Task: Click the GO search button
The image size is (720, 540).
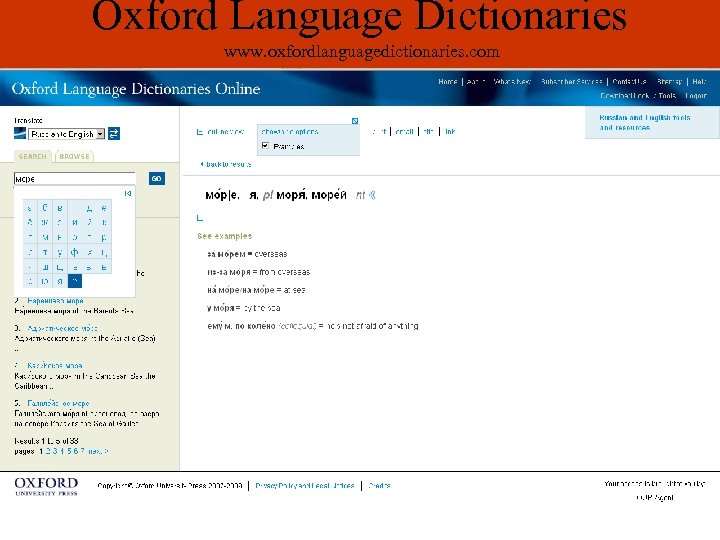Action: [x=157, y=179]
